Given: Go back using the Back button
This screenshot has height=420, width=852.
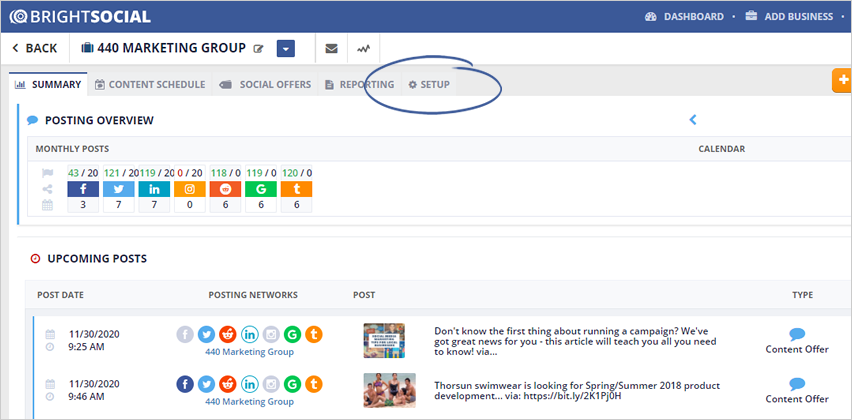Looking at the screenshot, I should 34,48.
